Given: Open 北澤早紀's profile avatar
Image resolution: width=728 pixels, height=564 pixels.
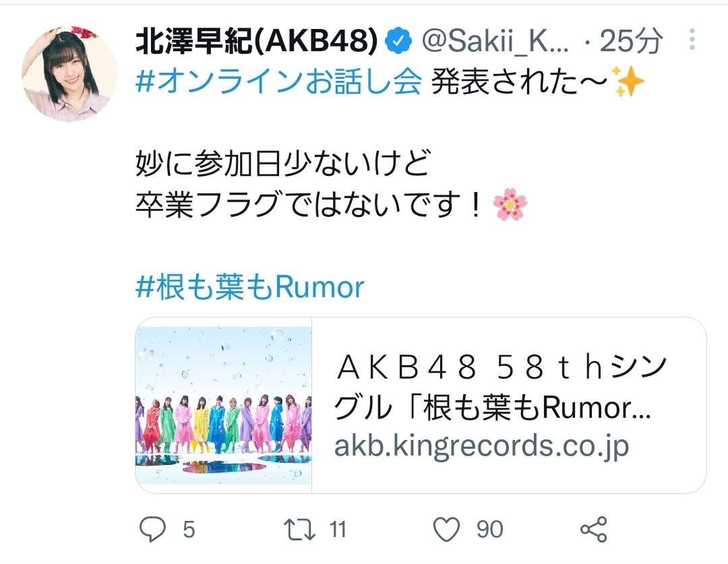Looking at the screenshot, I should [69, 74].
